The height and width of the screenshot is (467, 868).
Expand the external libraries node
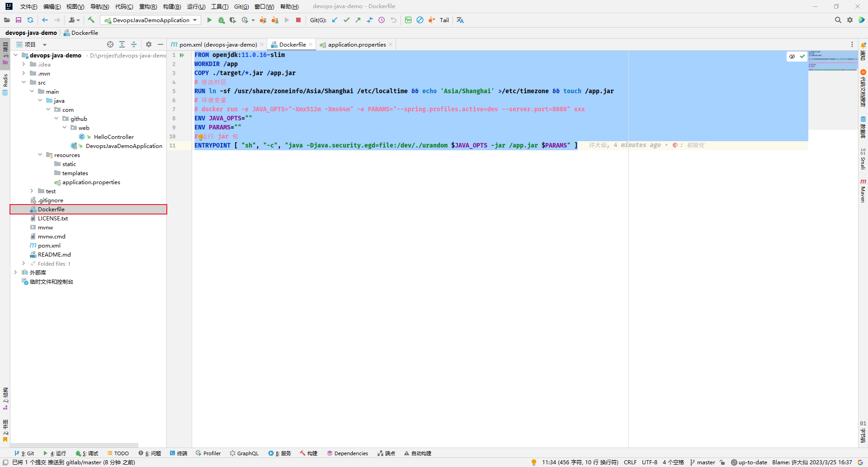[15, 272]
